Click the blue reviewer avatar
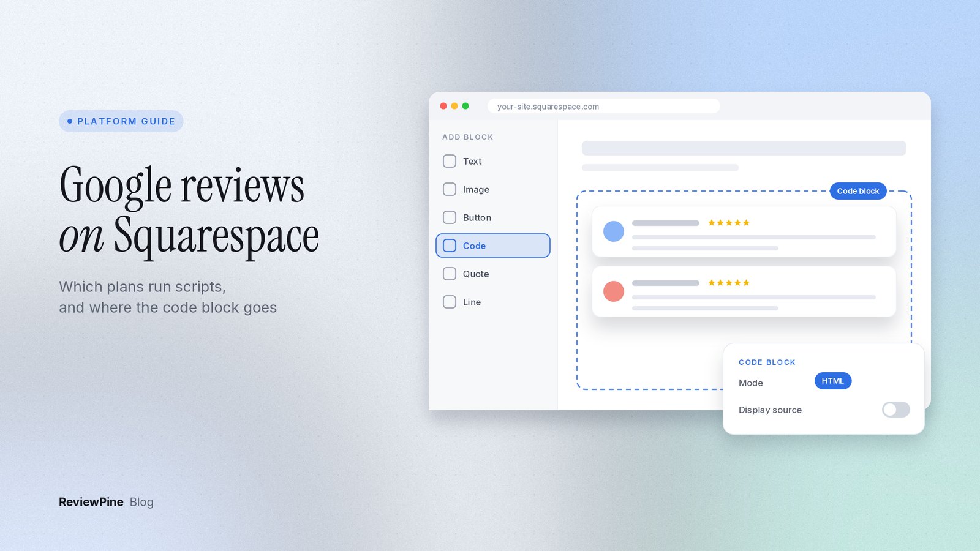The width and height of the screenshot is (980, 551). 614,231
